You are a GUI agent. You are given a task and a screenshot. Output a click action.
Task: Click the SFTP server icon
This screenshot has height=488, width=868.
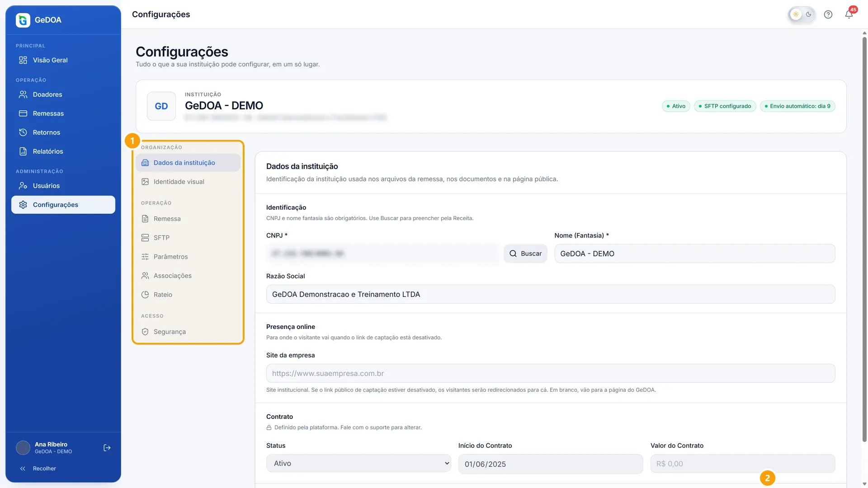[145, 238]
